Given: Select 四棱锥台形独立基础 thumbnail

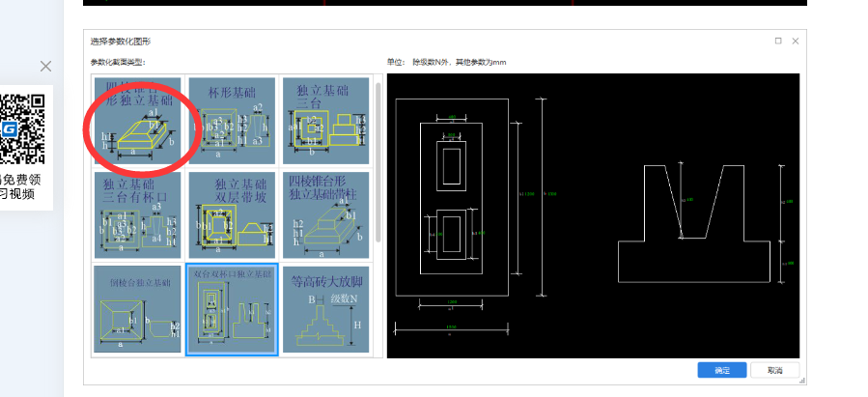Looking at the screenshot, I should click(x=138, y=121).
